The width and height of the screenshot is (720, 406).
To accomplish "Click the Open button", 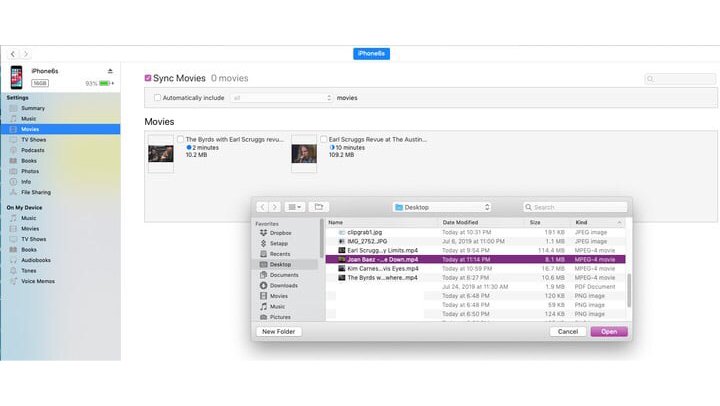I will pyautogui.click(x=609, y=332).
